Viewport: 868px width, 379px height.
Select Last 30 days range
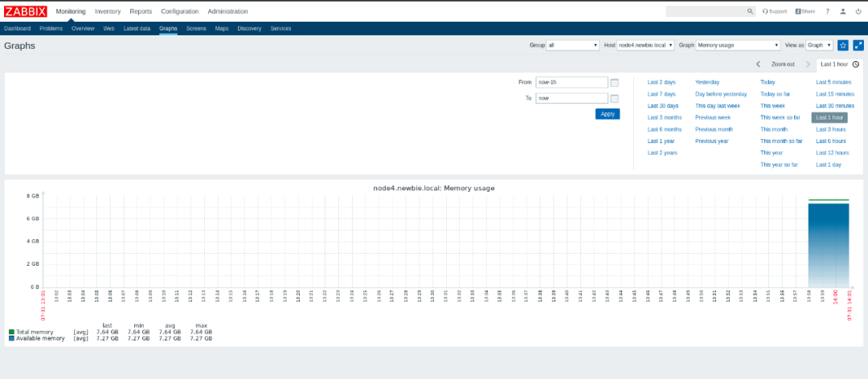tap(663, 106)
